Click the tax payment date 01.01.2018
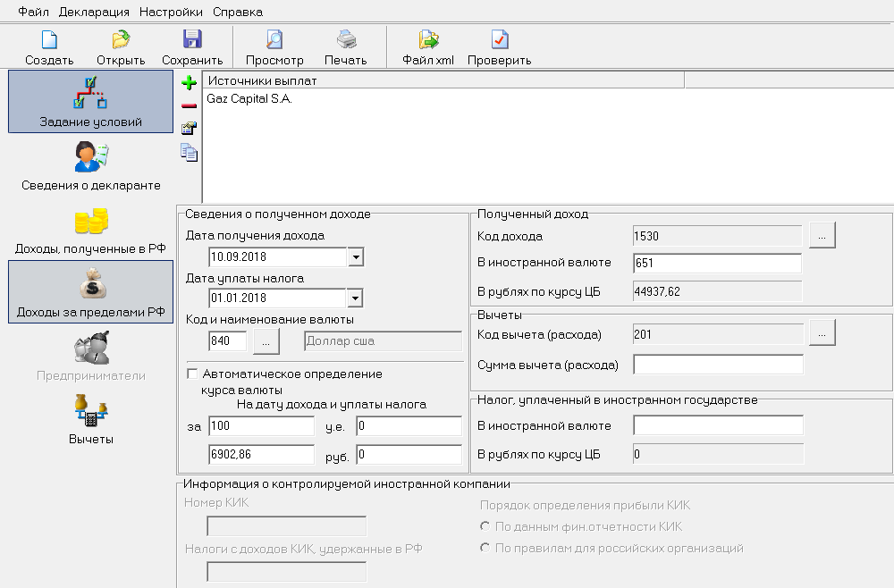894x588 pixels. (278, 298)
